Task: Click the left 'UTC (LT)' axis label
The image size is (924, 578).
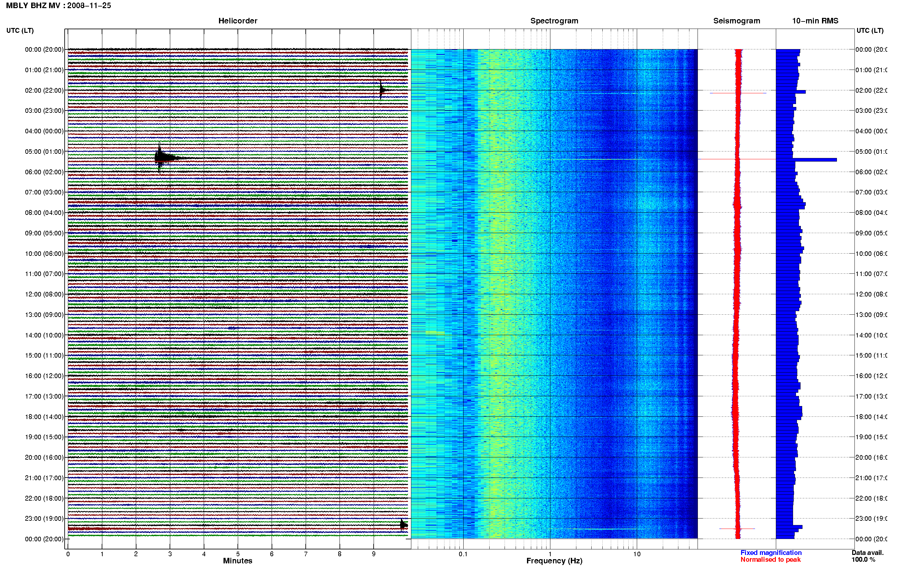Action: [20, 31]
